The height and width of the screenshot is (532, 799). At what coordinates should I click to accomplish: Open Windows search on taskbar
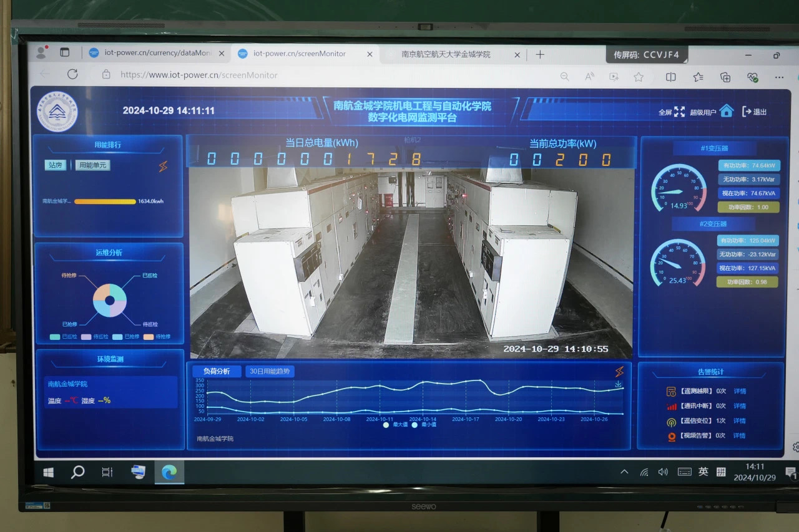point(77,472)
